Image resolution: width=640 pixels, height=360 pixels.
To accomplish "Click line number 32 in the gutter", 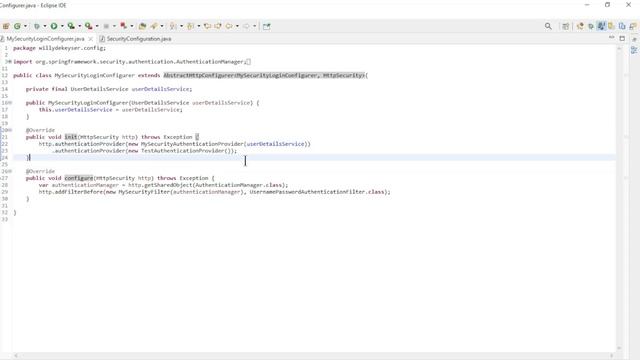I will pyautogui.click(x=4, y=213).
